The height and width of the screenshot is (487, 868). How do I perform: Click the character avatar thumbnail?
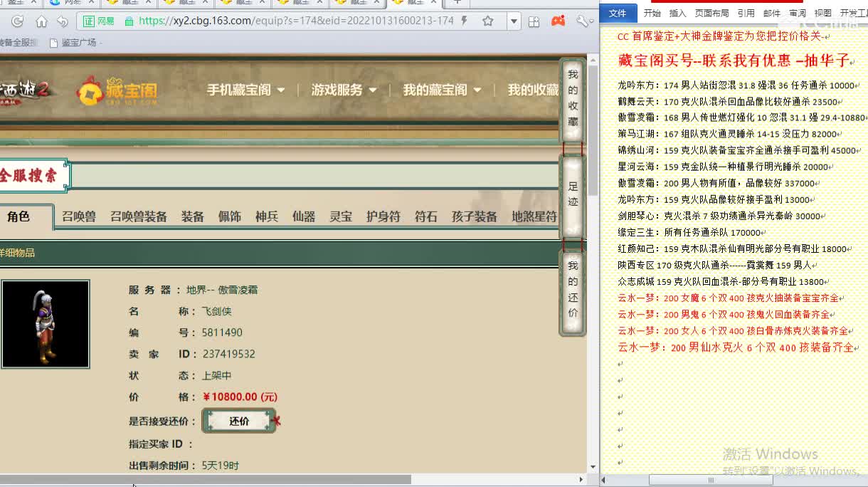coord(46,324)
